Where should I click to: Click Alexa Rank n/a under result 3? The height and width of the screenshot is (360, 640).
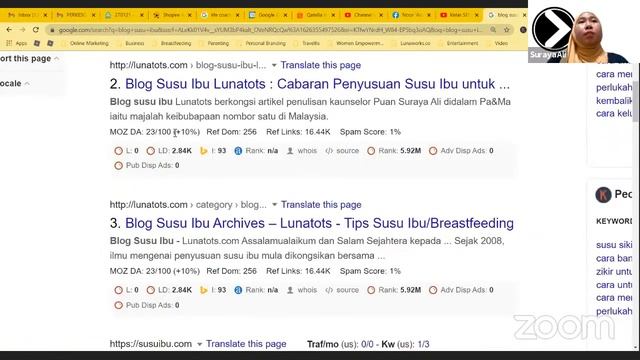[256, 290]
